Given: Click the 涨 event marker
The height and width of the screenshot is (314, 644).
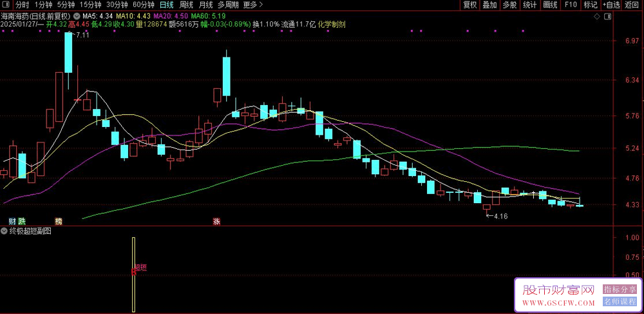Looking at the screenshot, I should [x=216, y=221].
